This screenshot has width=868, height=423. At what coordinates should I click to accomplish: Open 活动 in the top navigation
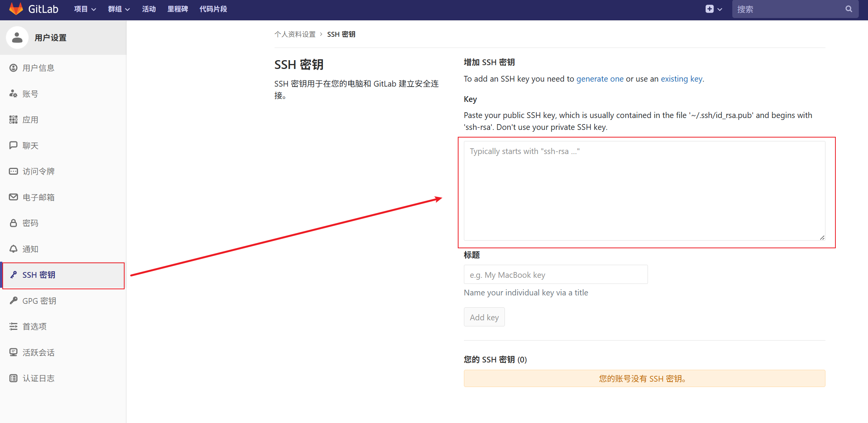pyautogui.click(x=149, y=9)
